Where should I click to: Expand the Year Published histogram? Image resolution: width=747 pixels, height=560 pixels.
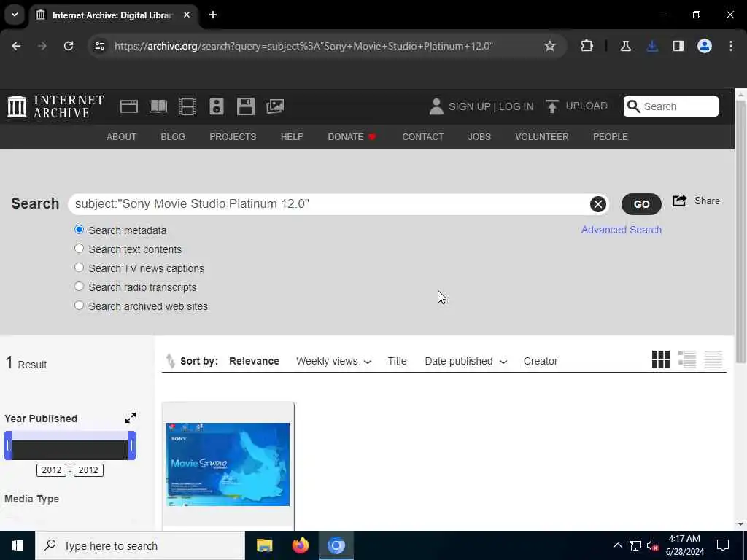click(x=130, y=418)
